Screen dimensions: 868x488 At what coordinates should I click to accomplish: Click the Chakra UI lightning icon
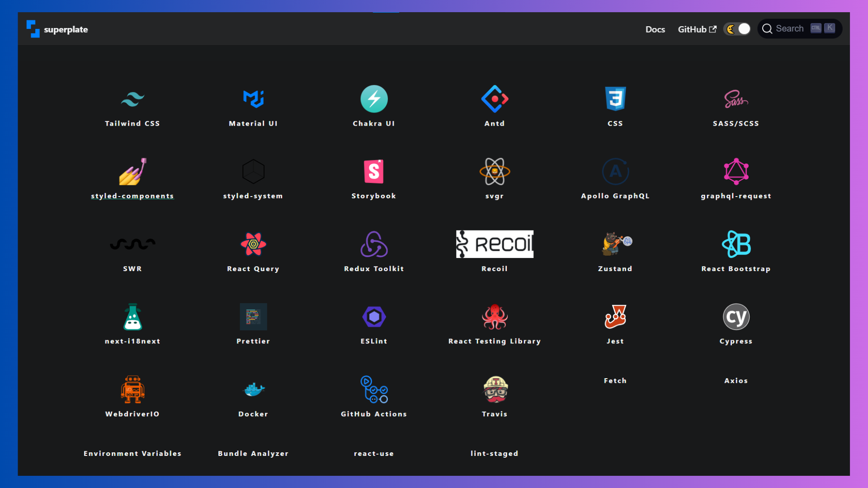click(374, 99)
